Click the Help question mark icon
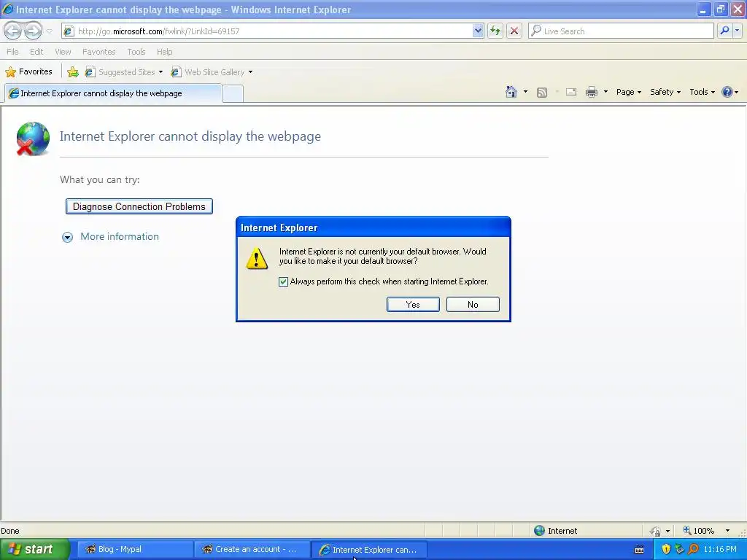Image resolution: width=747 pixels, height=560 pixels. coord(727,92)
